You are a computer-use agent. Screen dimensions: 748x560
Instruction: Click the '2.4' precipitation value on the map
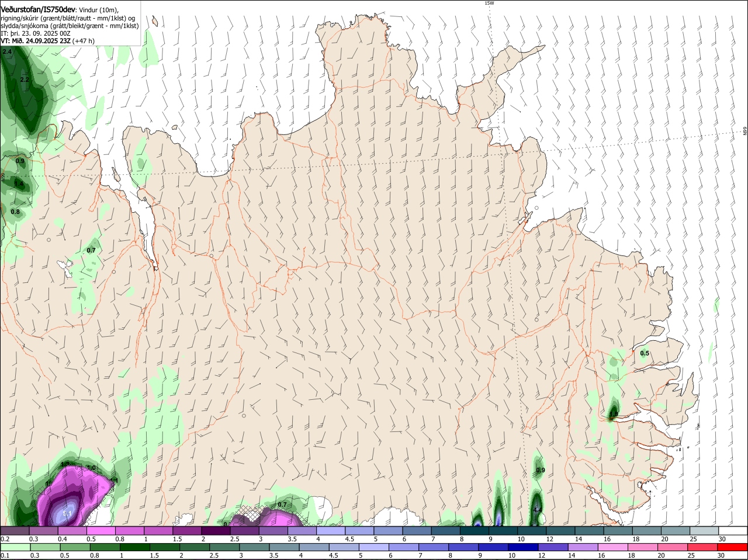(7, 52)
